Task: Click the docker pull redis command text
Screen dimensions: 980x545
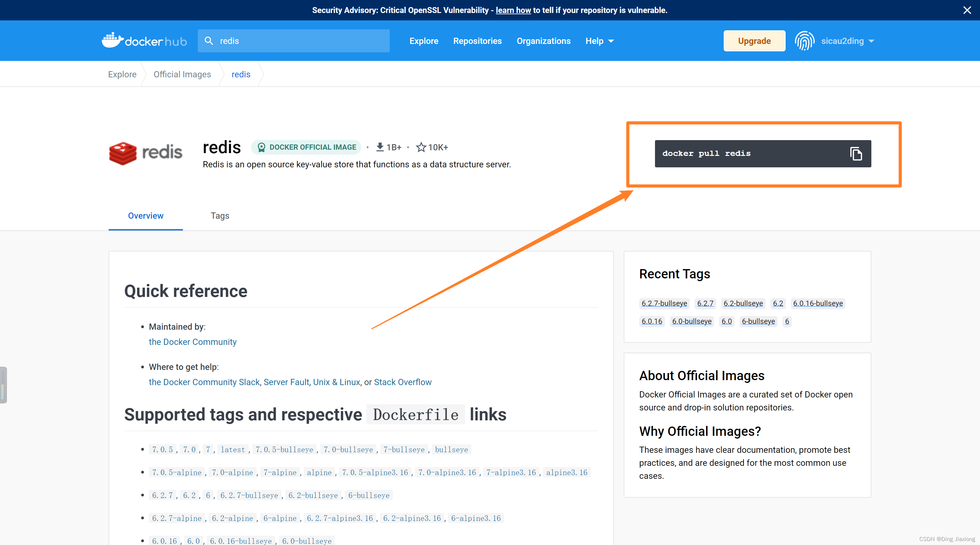Action: [x=706, y=153]
